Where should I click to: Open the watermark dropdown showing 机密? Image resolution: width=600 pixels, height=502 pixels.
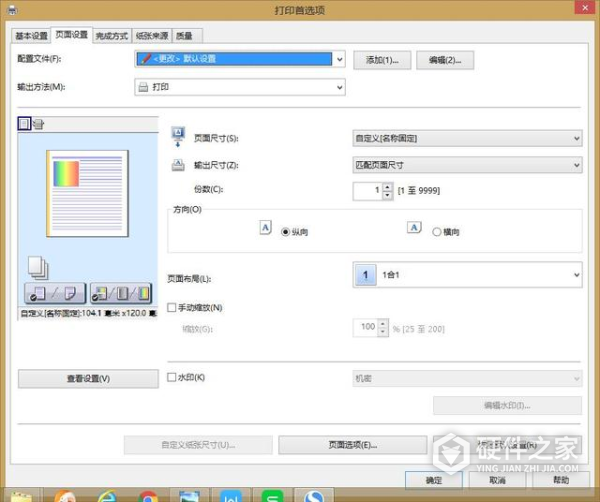[x=467, y=379]
